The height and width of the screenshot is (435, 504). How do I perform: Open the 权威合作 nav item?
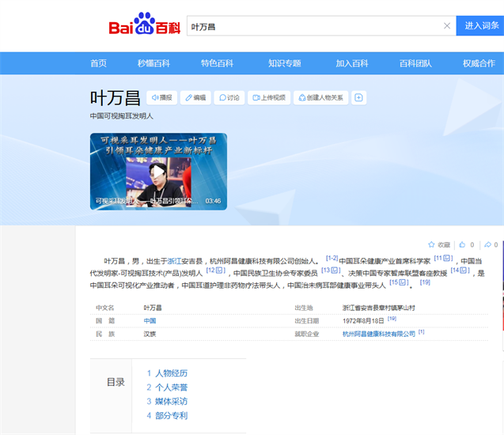pyautogui.click(x=479, y=63)
